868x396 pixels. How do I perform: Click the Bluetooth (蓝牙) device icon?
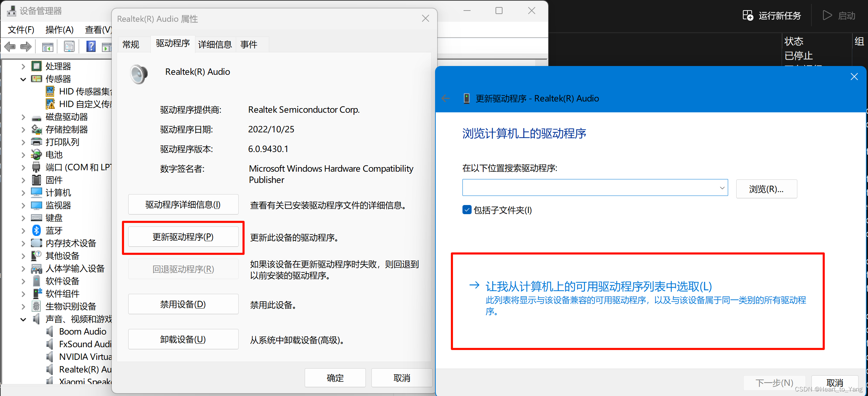point(37,231)
